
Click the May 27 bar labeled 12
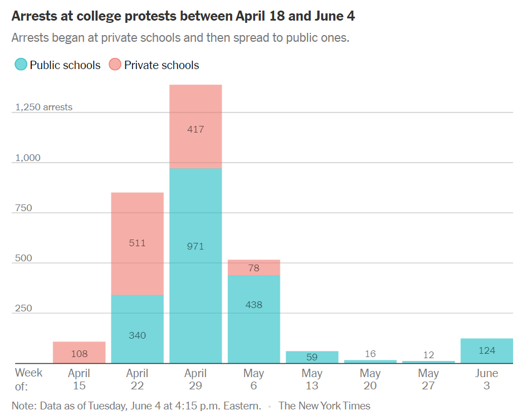point(428,362)
